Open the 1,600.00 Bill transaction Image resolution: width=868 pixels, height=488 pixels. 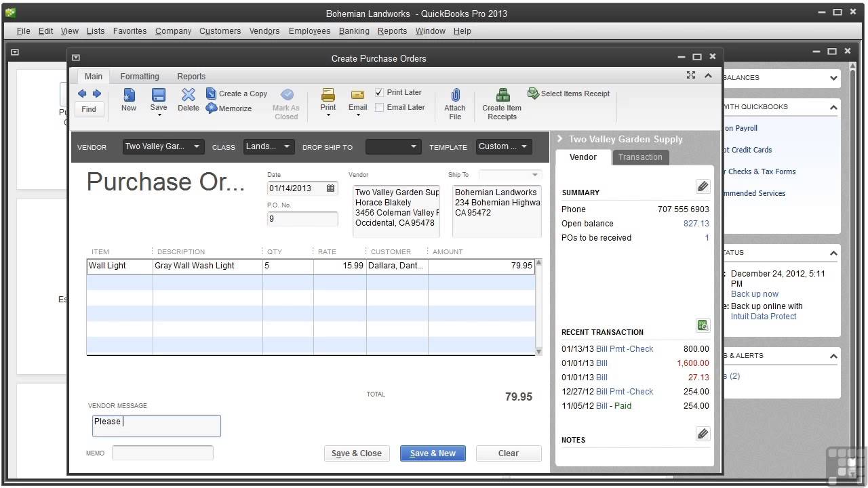point(693,363)
